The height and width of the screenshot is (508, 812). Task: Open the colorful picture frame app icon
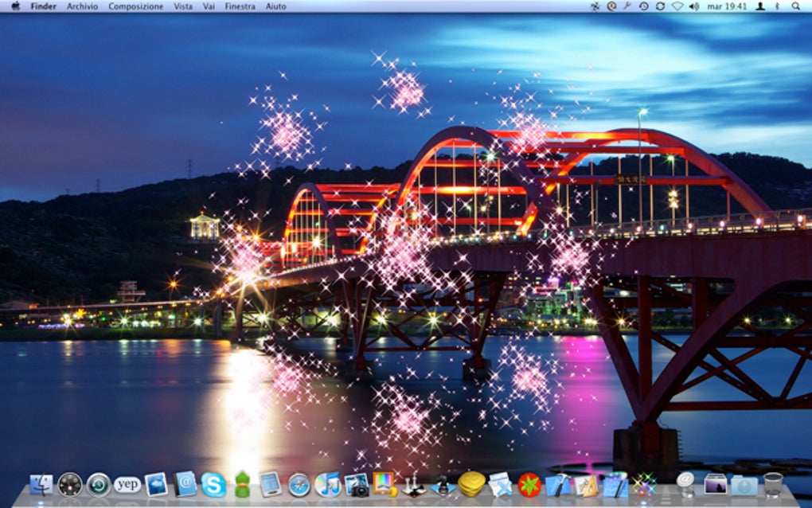pos(385,485)
